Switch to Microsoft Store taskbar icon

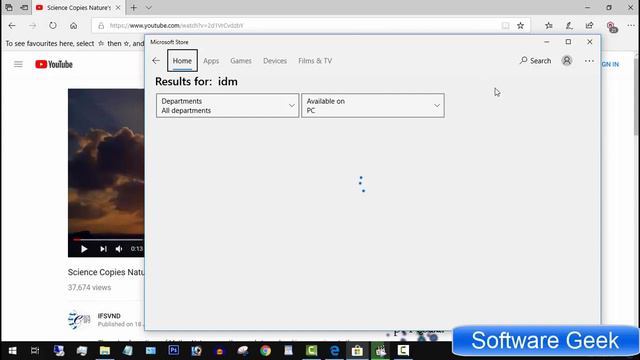357,351
